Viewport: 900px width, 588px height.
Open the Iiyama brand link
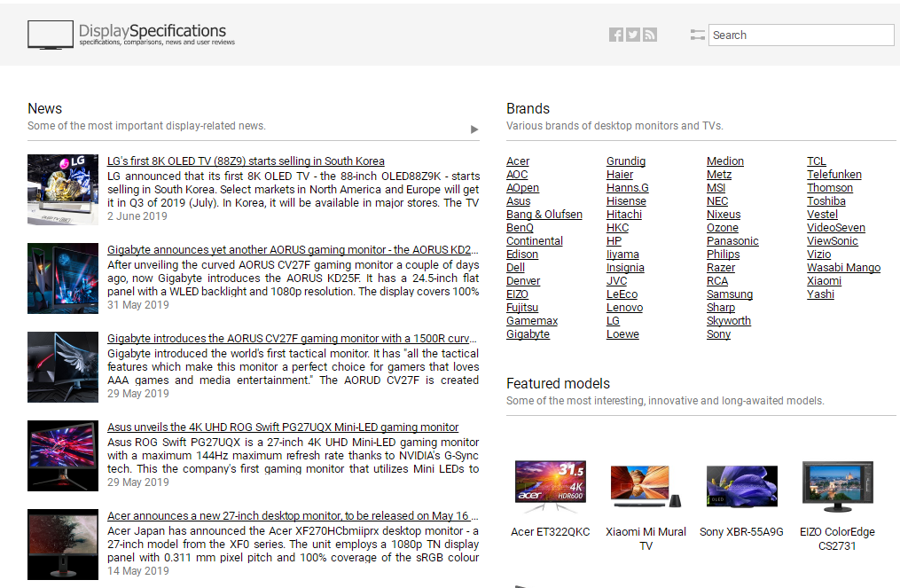[622, 255]
